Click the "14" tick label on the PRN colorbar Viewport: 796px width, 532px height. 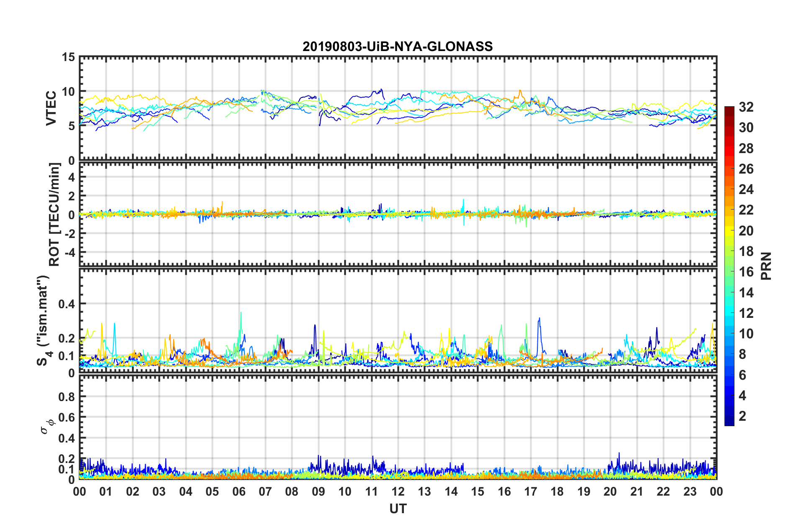click(x=746, y=293)
